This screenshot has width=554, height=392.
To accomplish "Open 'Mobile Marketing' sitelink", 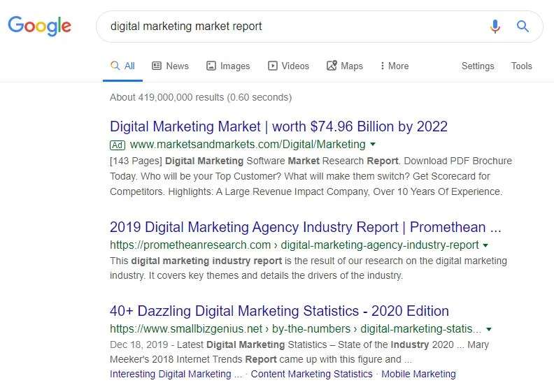I will point(419,374).
